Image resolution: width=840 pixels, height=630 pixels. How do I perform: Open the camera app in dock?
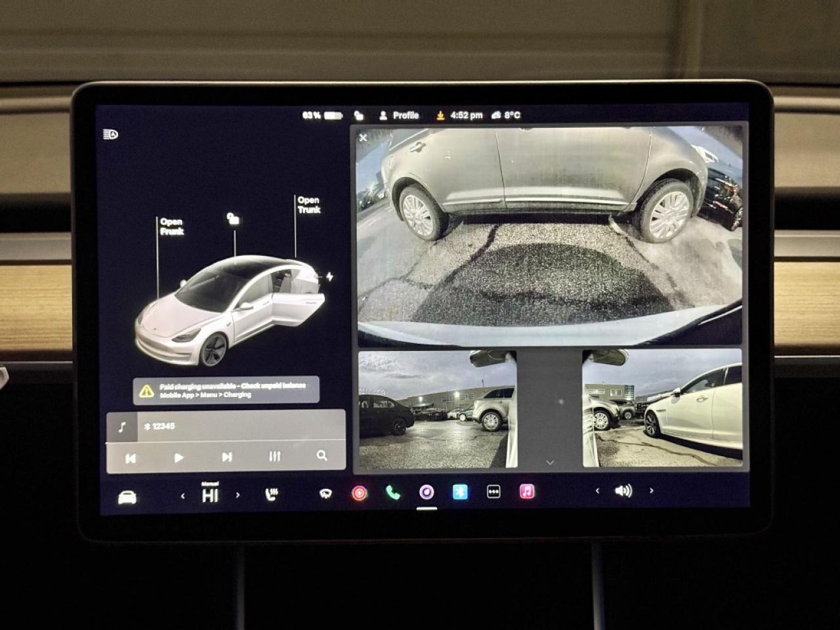[427, 492]
